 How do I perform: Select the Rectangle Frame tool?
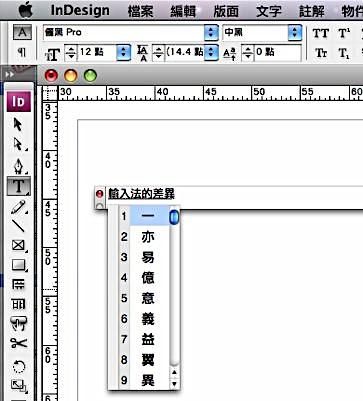(x=19, y=245)
